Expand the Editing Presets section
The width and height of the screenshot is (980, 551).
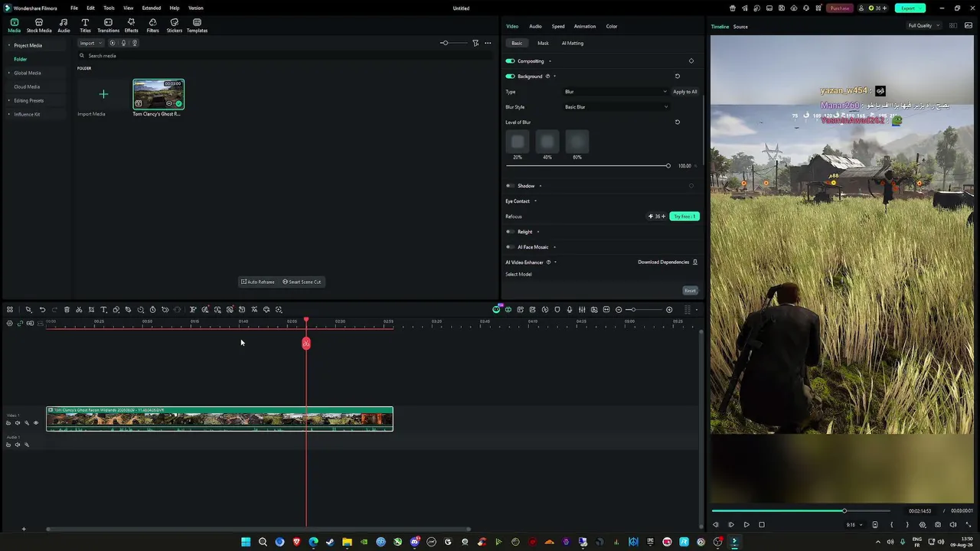coord(9,100)
